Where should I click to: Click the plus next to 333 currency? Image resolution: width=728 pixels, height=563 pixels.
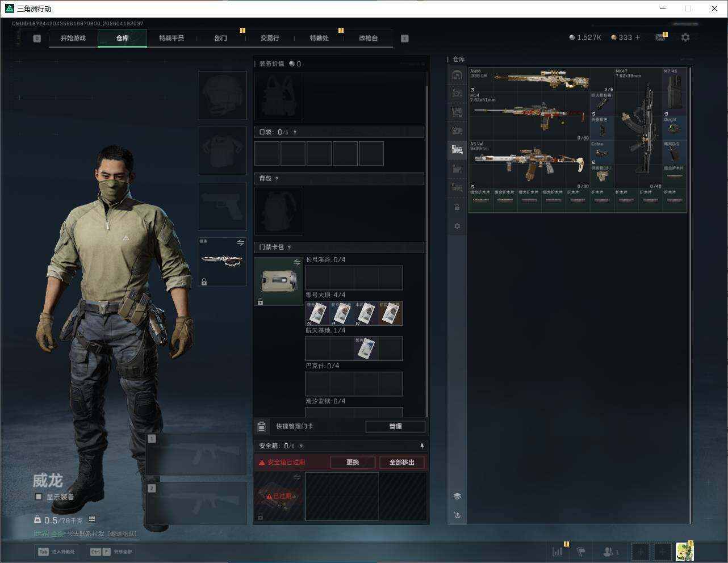(x=638, y=37)
